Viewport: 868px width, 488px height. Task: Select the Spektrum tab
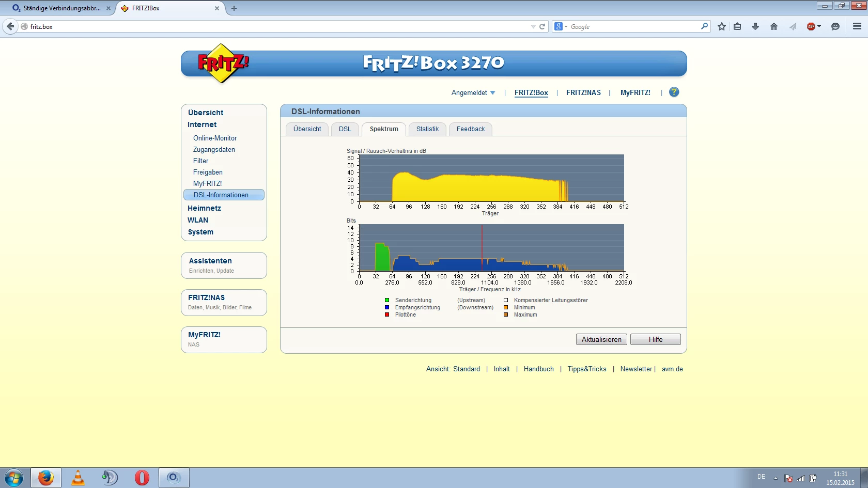[x=384, y=129]
